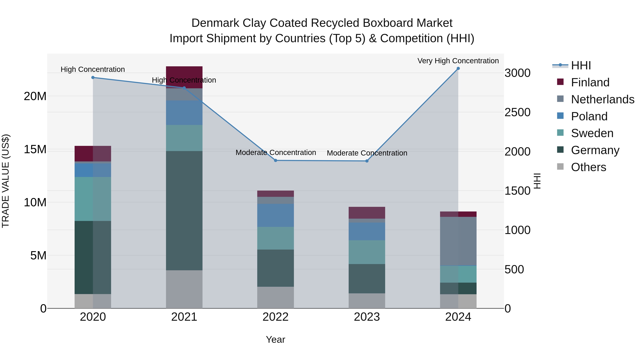Click the 2020 x-axis tick label
The width and height of the screenshot is (644, 362).
[x=93, y=317]
